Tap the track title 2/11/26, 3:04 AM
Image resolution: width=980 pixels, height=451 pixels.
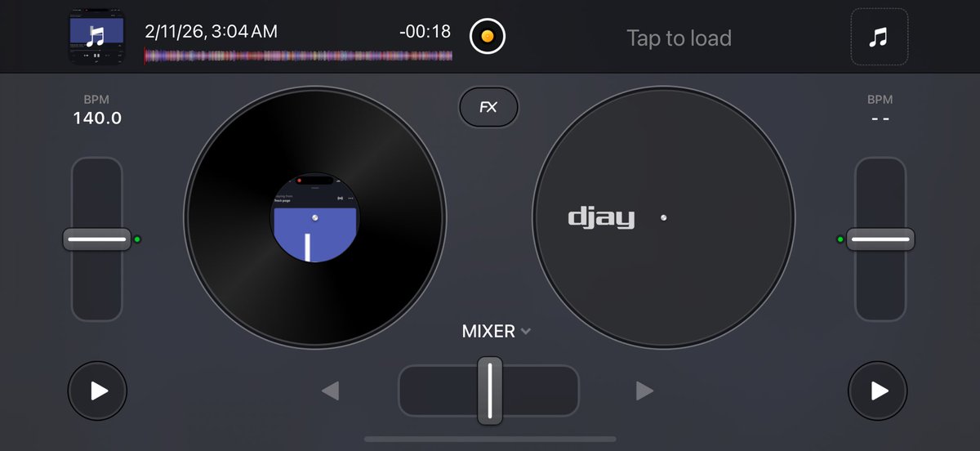[x=212, y=32]
